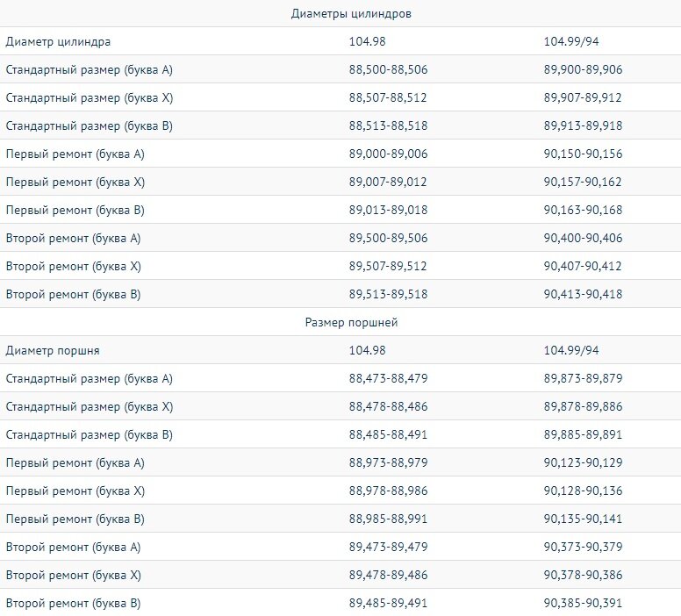681x616 pixels.
Task: Select cylinder value 90,163-90,168
Action: tap(583, 210)
